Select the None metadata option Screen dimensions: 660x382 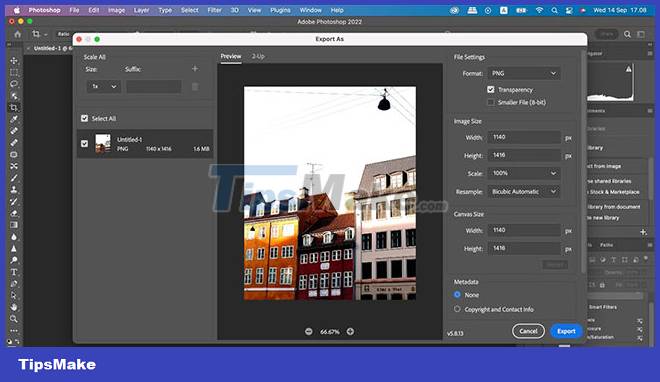click(457, 295)
